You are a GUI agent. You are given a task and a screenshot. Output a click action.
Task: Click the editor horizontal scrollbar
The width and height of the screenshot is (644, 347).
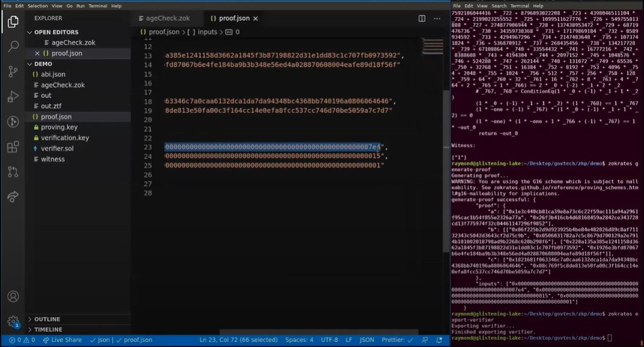319,332
